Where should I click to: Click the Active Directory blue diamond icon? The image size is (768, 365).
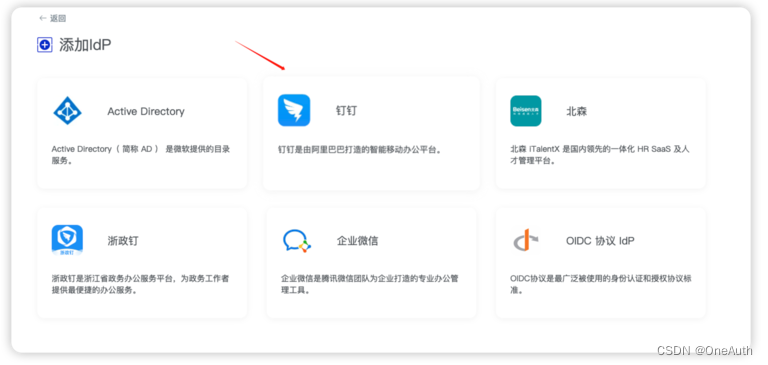point(67,111)
